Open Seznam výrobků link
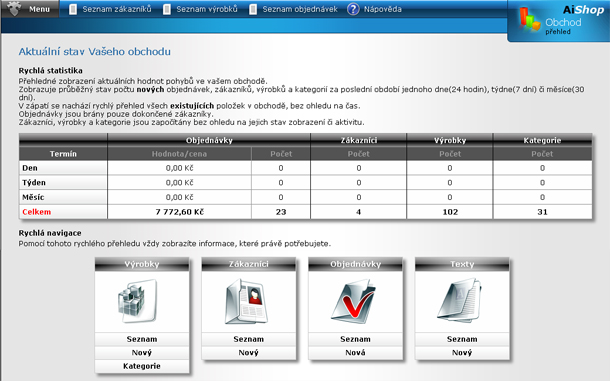This screenshot has height=381, width=610. click(x=207, y=9)
